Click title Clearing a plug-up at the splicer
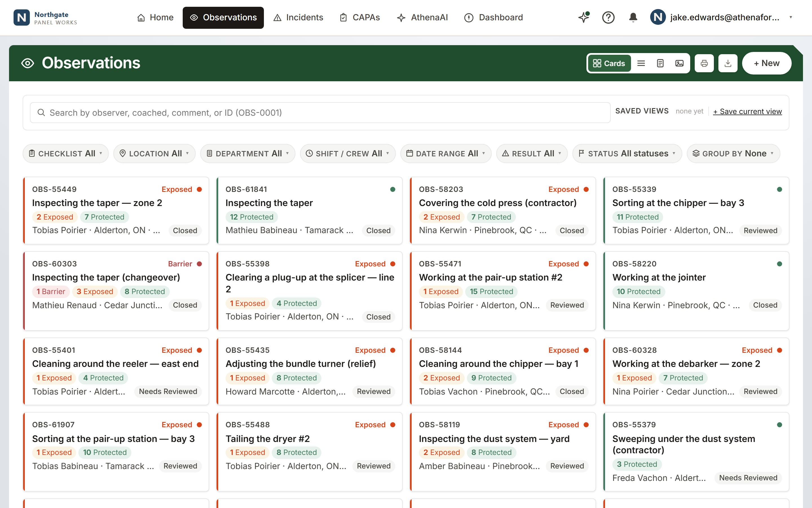This screenshot has width=812, height=508. pyautogui.click(x=310, y=283)
